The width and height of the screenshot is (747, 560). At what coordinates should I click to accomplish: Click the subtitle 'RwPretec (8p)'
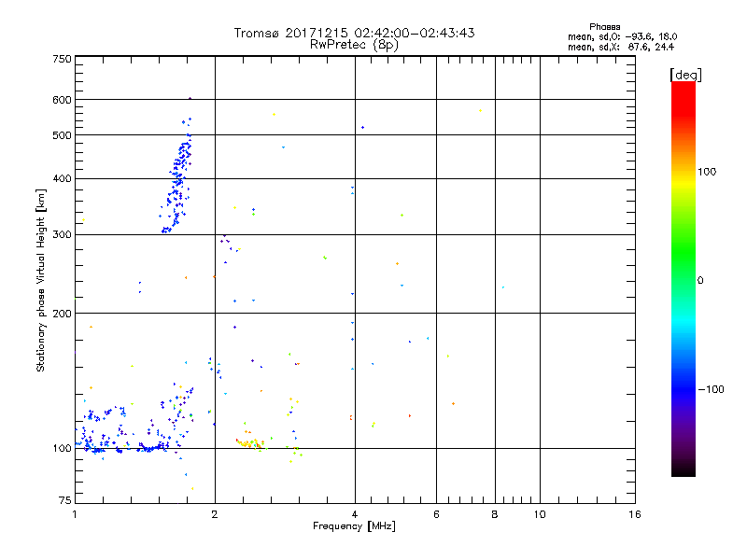pos(354,45)
